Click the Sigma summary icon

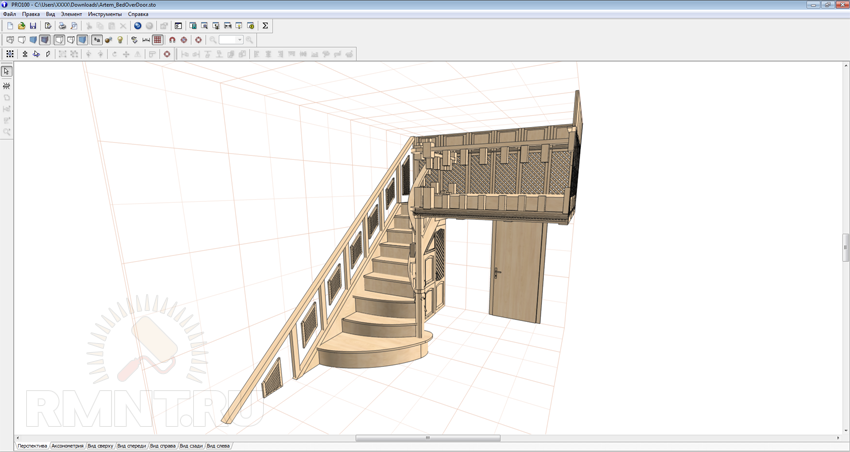265,26
